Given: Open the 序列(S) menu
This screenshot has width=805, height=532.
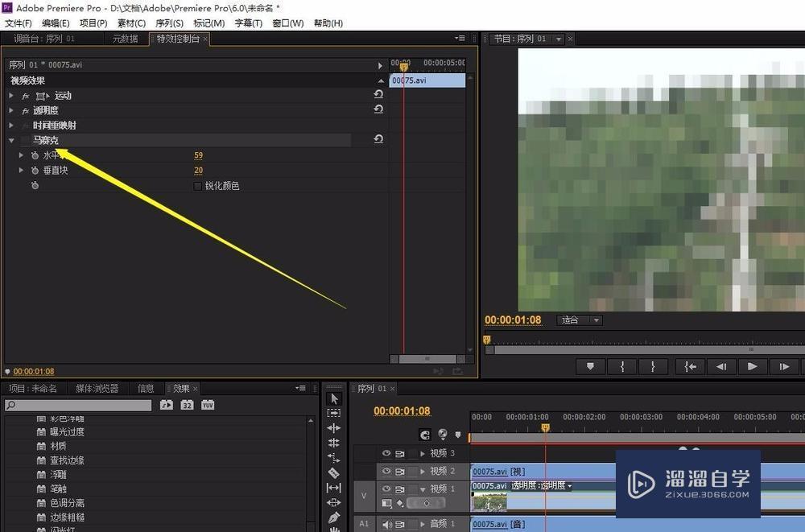Looking at the screenshot, I should tap(169, 23).
